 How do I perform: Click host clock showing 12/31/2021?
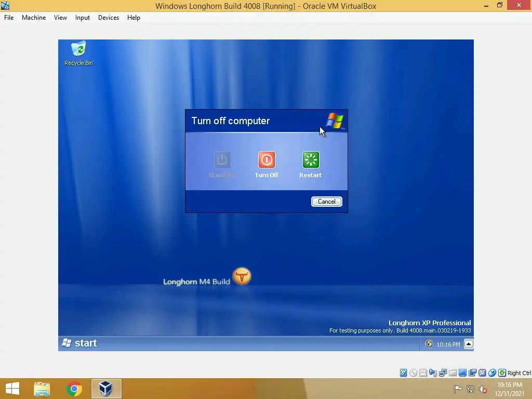(509, 389)
